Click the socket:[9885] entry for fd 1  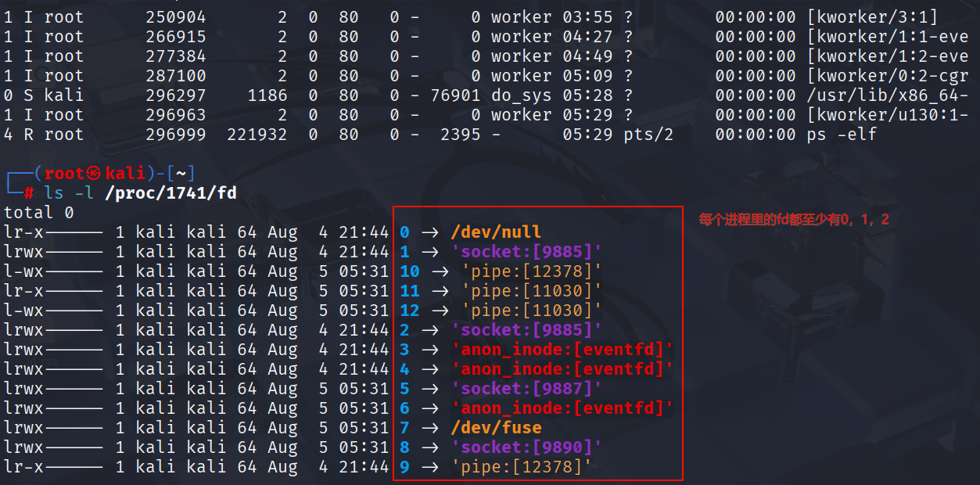[x=527, y=252]
